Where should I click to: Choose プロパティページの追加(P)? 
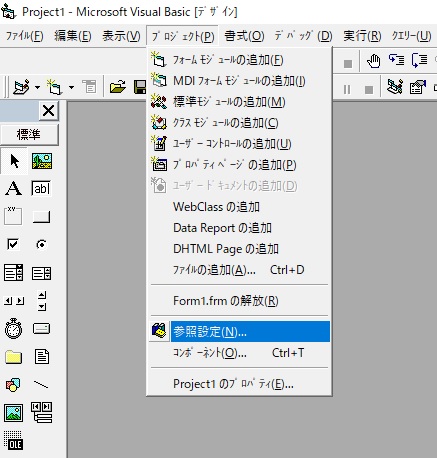[x=239, y=165]
